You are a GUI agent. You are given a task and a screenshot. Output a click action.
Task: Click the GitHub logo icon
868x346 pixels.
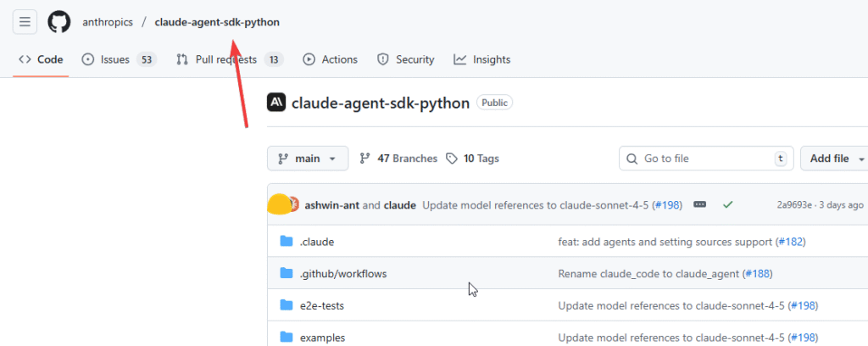coord(58,22)
